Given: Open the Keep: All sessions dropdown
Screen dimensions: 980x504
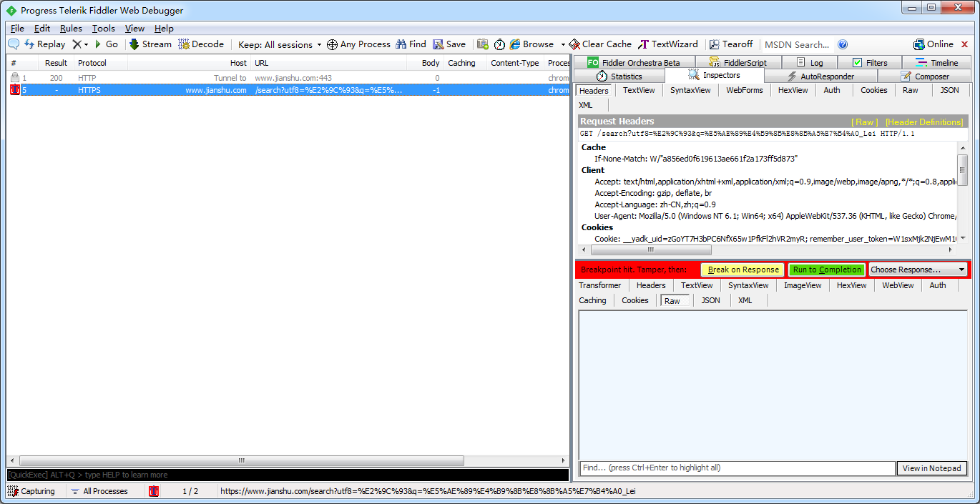Looking at the screenshot, I should pos(280,44).
